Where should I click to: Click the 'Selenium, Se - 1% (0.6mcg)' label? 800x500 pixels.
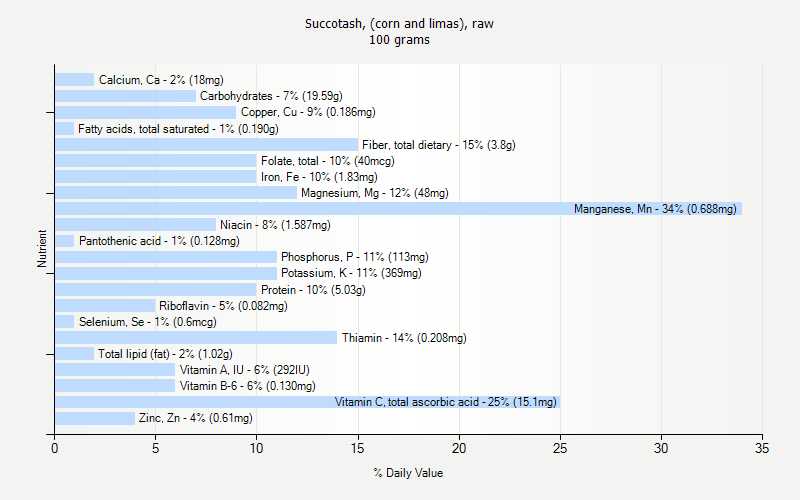point(147,322)
